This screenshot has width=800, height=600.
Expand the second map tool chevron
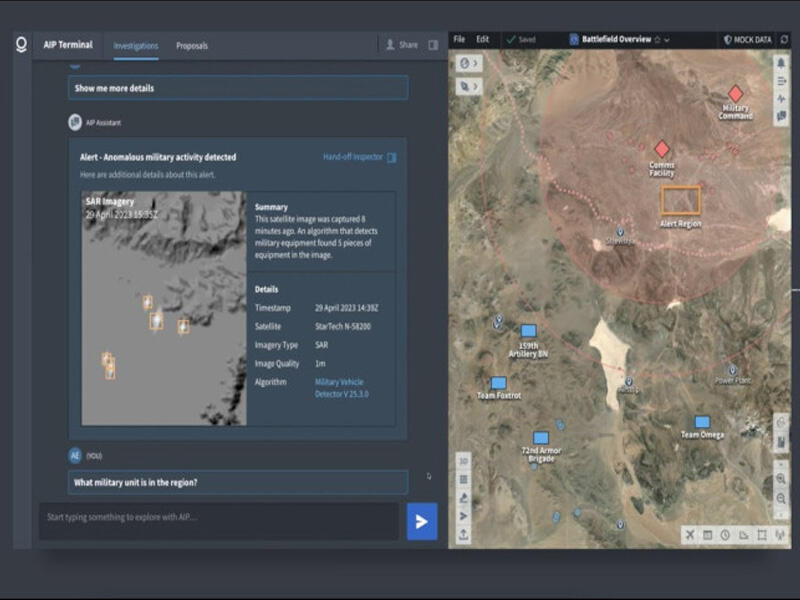coord(476,87)
